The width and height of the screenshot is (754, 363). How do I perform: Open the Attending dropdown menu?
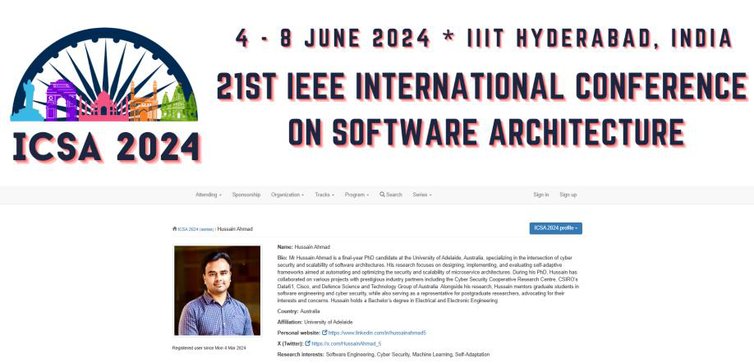pyautogui.click(x=208, y=195)
